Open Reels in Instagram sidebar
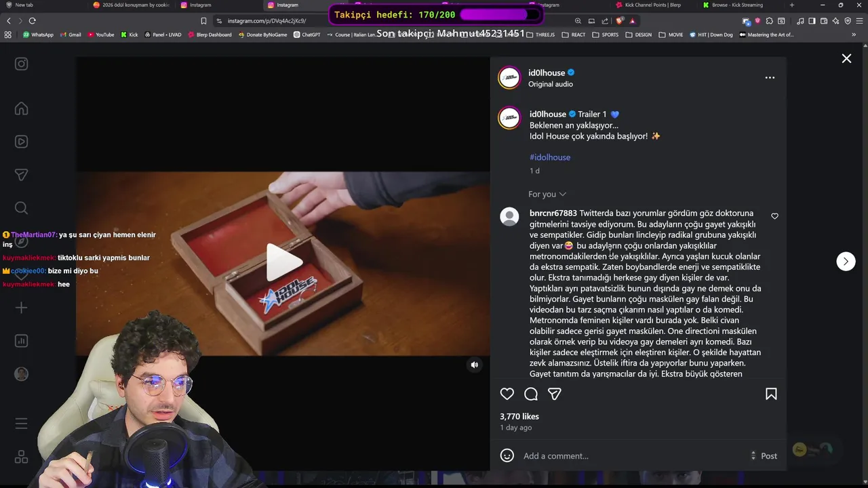The image size is (868, 488). [22, 142]
